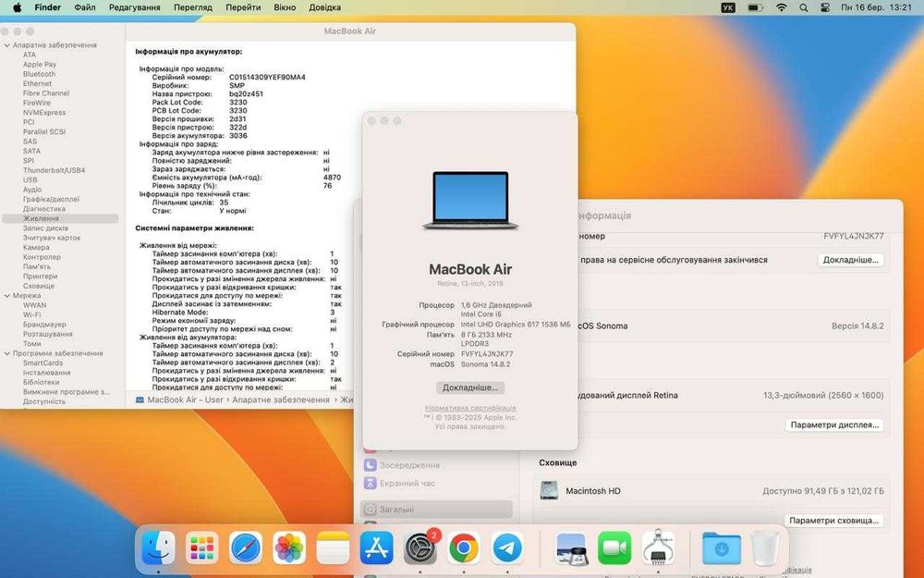Select Пам'ять in hardware list
This screenshot has height=578, width=924.
(37, 266)
